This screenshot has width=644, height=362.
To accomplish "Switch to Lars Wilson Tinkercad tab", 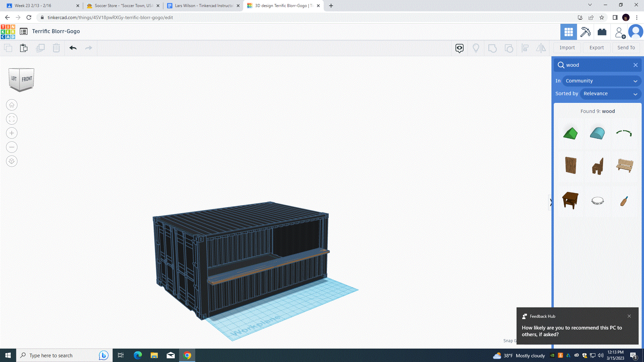I will click(204, 6).
